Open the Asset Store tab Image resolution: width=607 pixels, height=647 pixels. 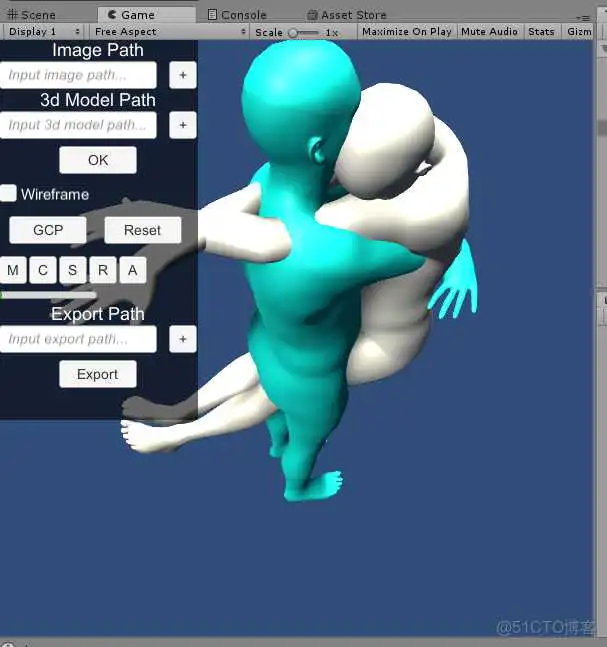point(347,15)
